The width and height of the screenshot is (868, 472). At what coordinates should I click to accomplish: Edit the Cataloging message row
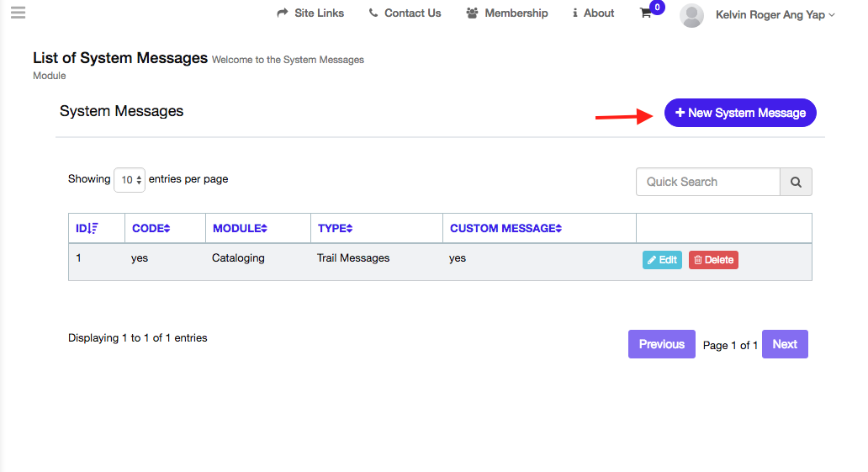(x=662, y=260)
